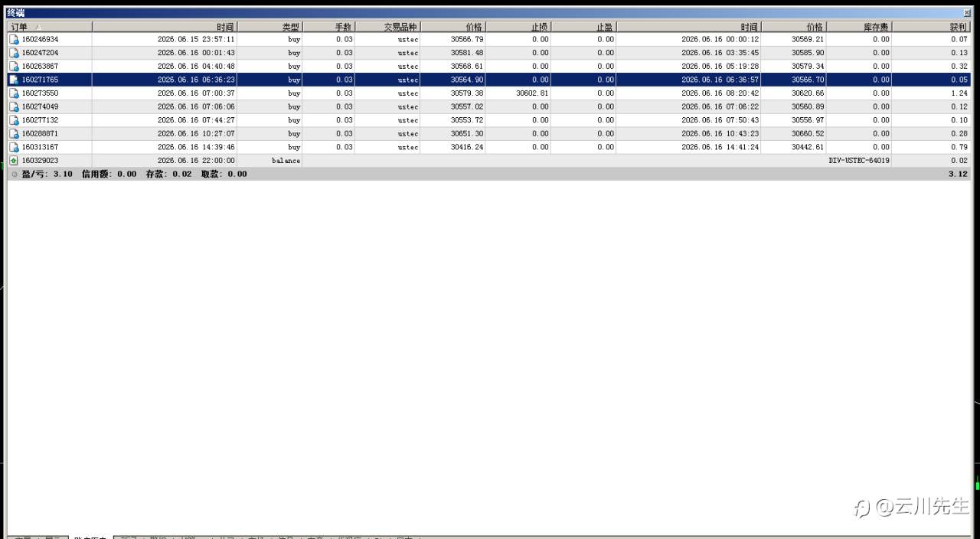Click the order icon for 160263867
980x539 pixels.
(x=14, y=66)
